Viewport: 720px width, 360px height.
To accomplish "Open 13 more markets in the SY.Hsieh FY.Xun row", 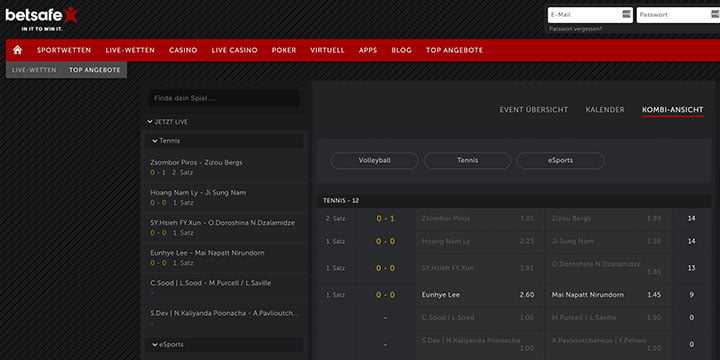I will coord(692,268).
